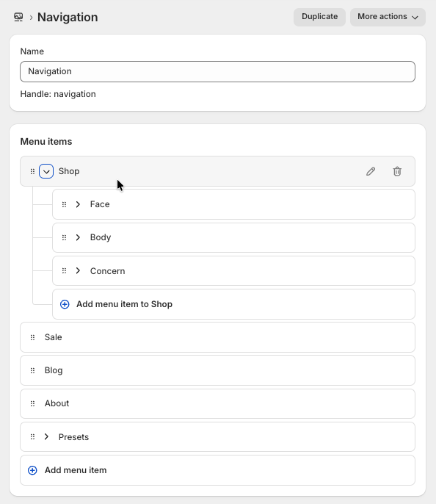436x504 pixels.
Task: Click plus icon beside bottom Add menu item
Action: pyautogui.click(x=32, y=470)
